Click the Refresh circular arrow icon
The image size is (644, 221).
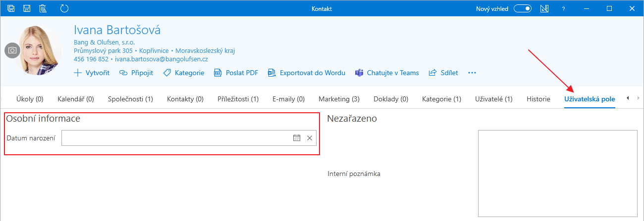(64, 8)
